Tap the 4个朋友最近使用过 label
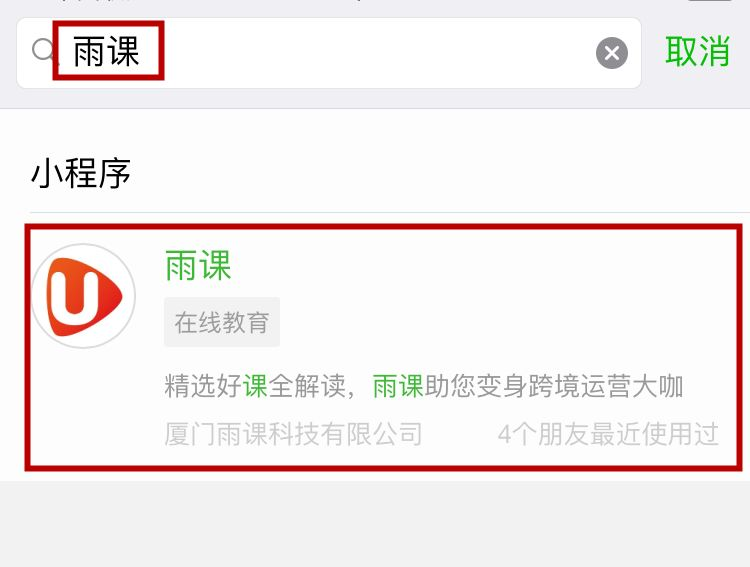 [608, 434]
